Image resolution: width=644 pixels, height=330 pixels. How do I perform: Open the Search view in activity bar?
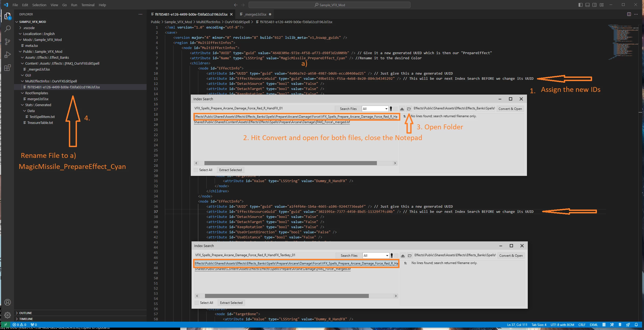[8, 29]
